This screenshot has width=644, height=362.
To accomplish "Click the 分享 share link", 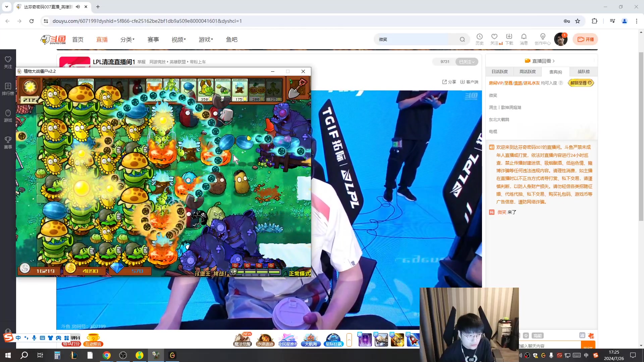I will click(449, 82).
